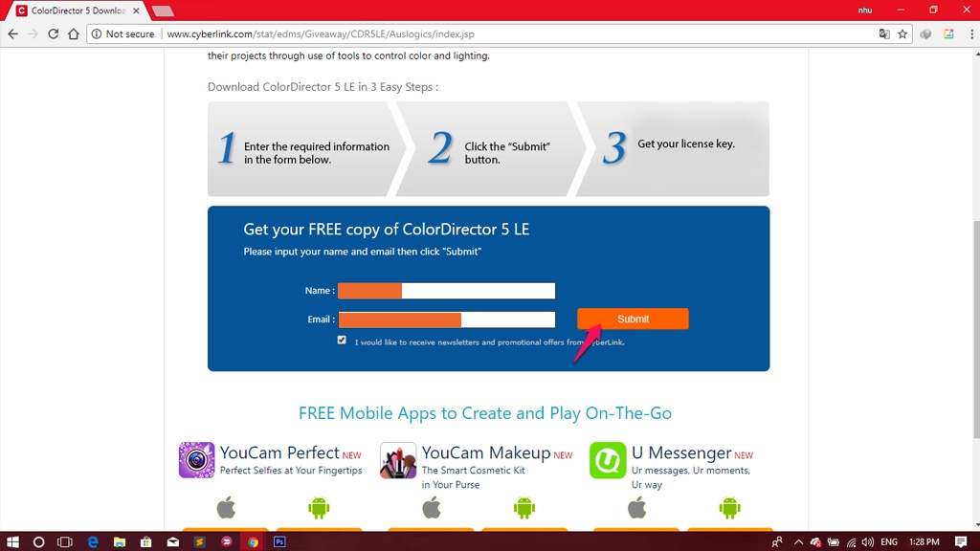Screen dimensions: 980x551
Task: Open Photoshop from the Windows taskbar
Action: pyautogui.click(x=279, y=541)
